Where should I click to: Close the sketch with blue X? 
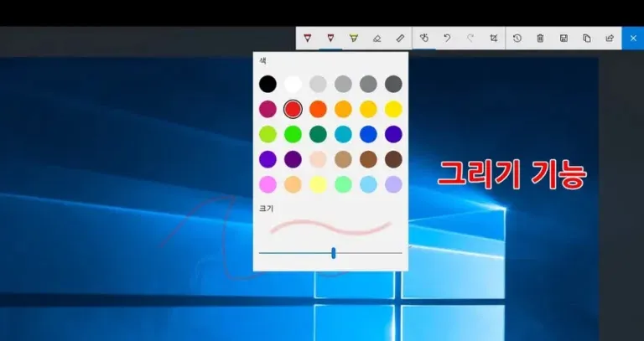pyautogui.click(x=633, y=39)
